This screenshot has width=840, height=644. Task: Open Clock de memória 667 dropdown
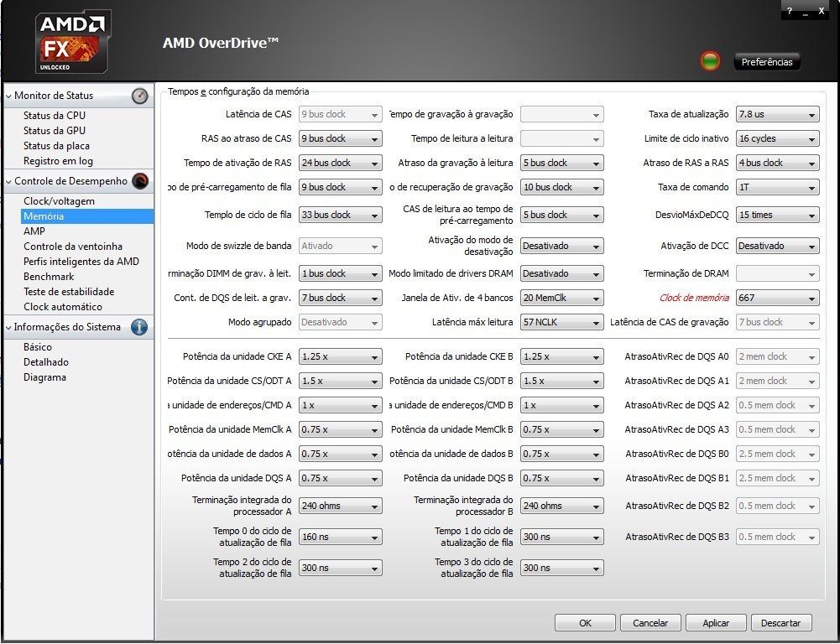coord(777,298)
